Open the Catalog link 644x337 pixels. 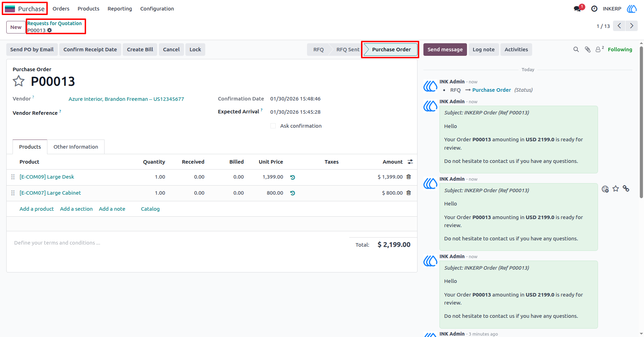click(150, 209)
